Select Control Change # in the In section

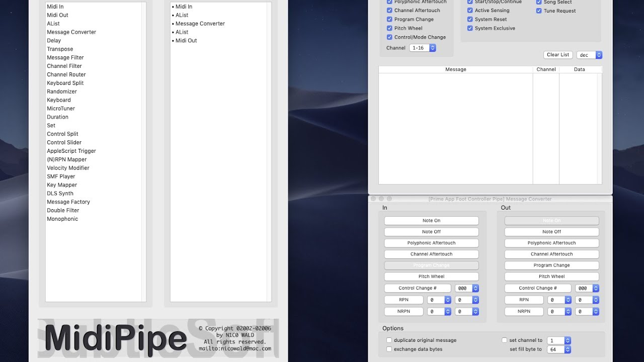click(418, 289)
